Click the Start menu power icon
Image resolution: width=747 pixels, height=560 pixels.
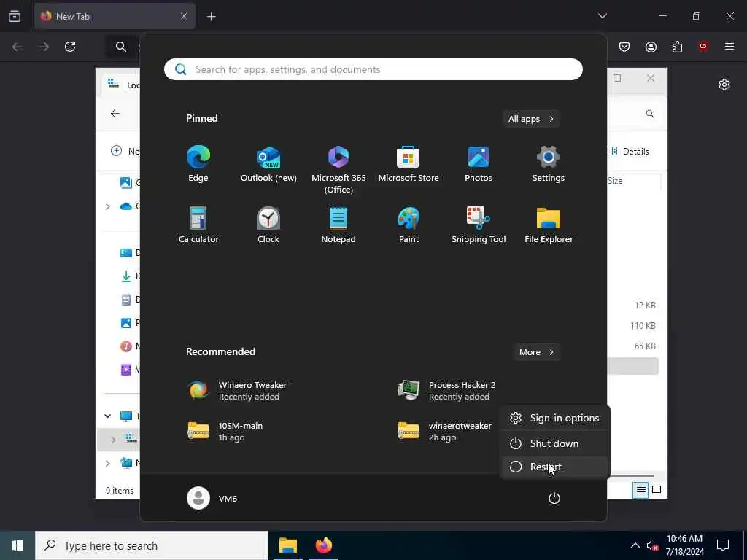tap(554, 498)
